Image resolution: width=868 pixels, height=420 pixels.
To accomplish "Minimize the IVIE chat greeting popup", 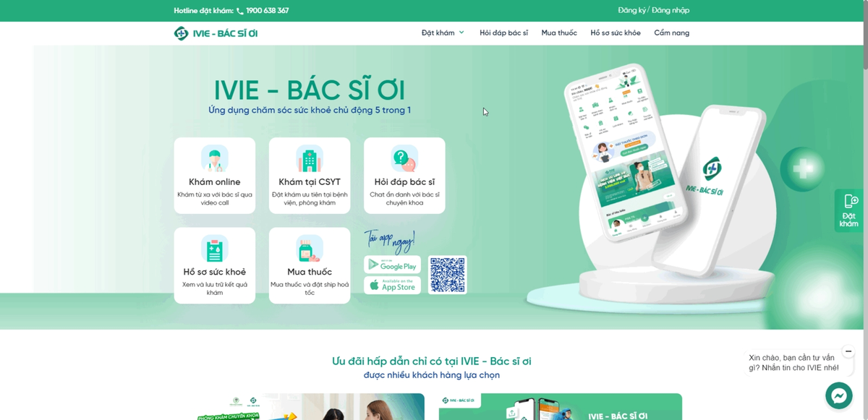I will pos(848,351).
